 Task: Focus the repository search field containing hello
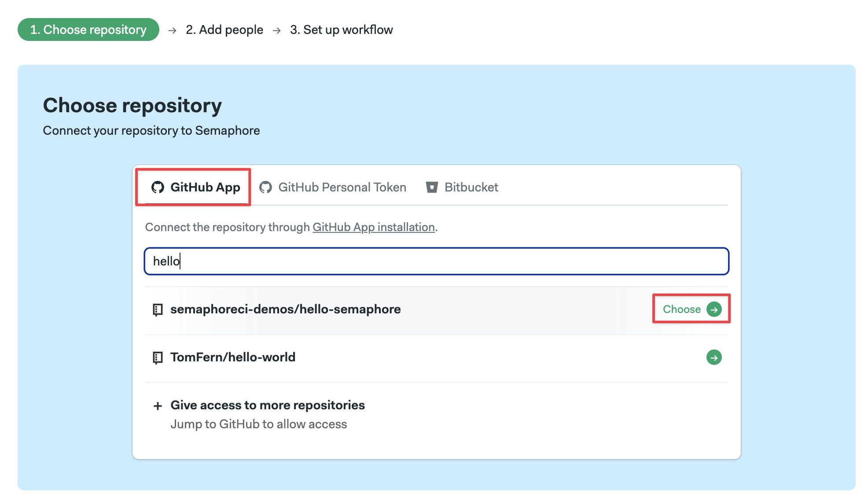(x=437, y=261)
